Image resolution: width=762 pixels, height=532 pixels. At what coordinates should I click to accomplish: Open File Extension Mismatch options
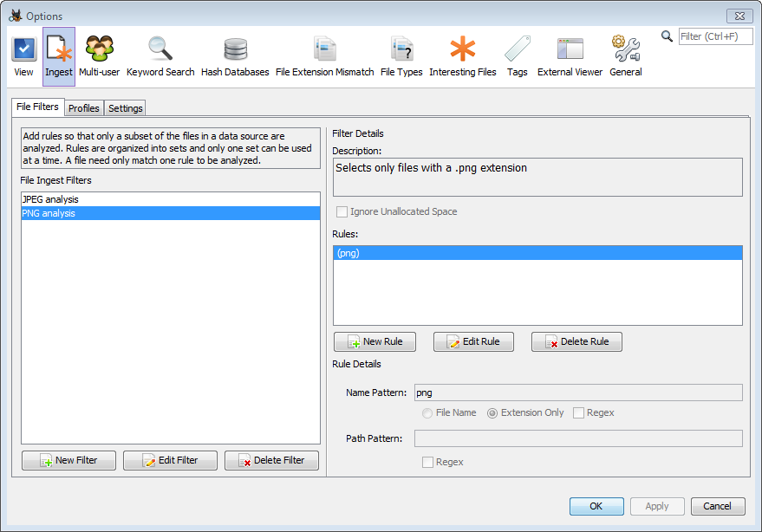[x=324, y=56]
